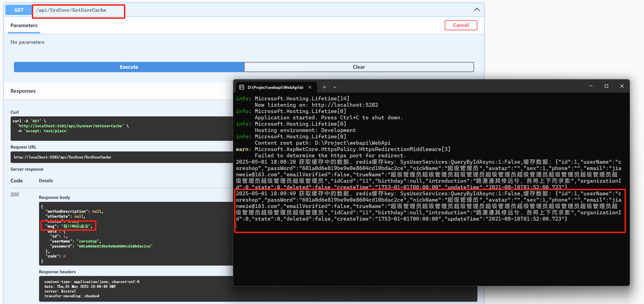Click the terminal tab's console icon
644x304 pixels.
(242, 87)
